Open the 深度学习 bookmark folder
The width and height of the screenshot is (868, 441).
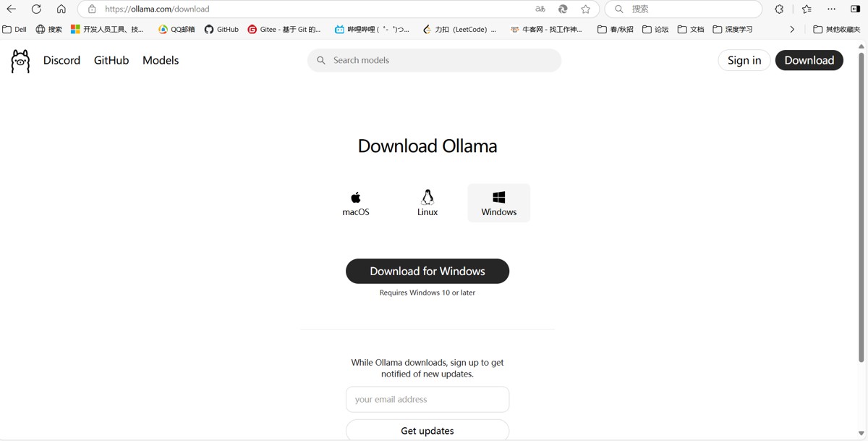point(733,29)
